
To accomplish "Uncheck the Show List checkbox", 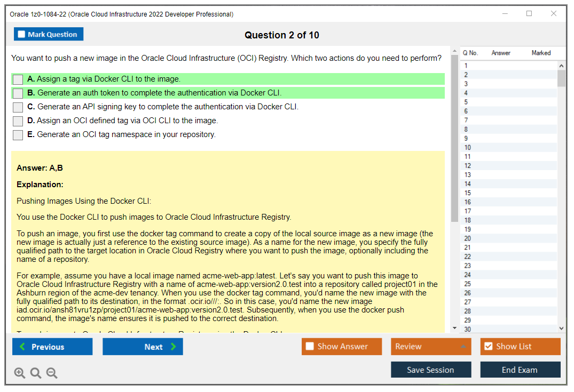I will (x=489, y=346).
